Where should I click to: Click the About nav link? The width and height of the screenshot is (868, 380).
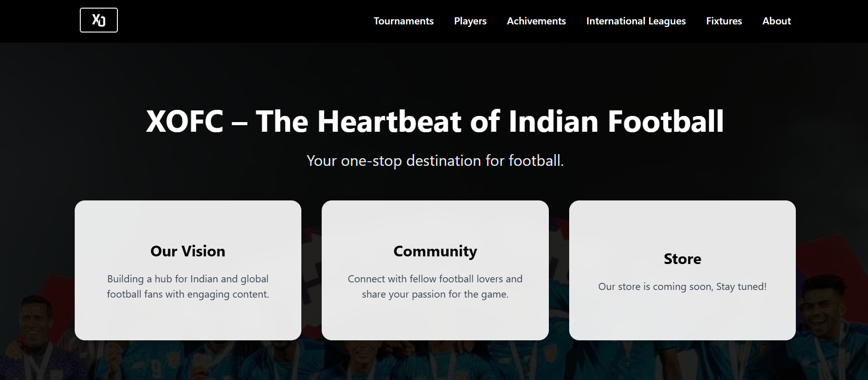coord(777,21)
